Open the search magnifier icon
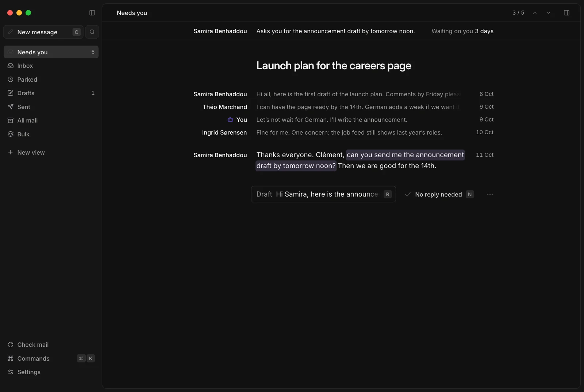Screen dimensions: 584x392 pyautogui.click(x=92, y=32)
